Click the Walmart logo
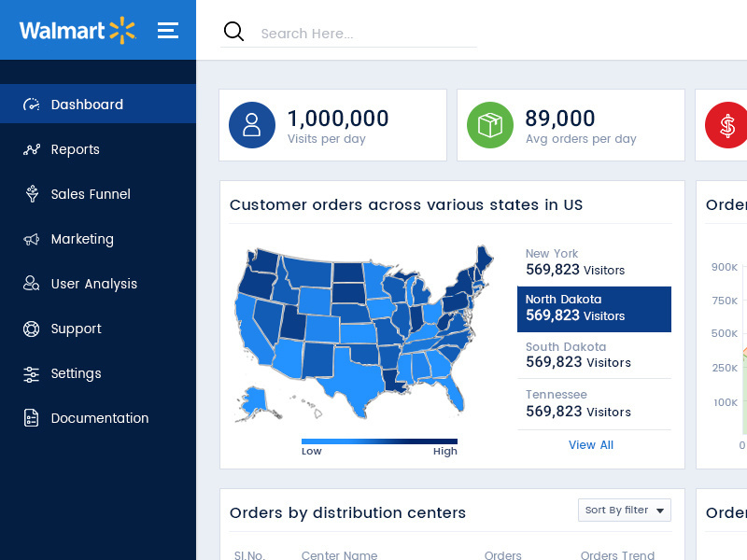 77,31
